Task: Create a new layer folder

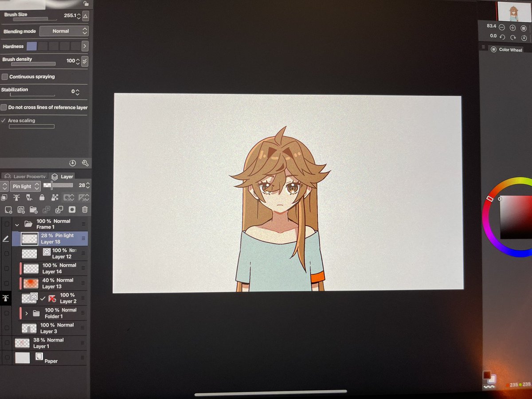Action: coord(33,209)
